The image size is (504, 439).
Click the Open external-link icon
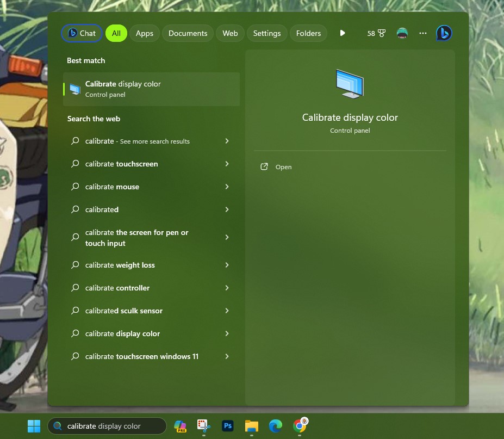coord(264,166)
